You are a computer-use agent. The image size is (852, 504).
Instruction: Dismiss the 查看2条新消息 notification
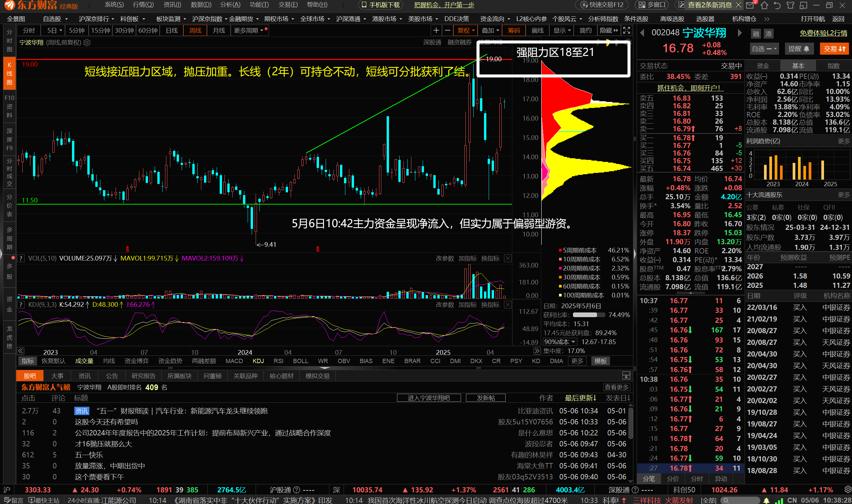click(738, 5)
